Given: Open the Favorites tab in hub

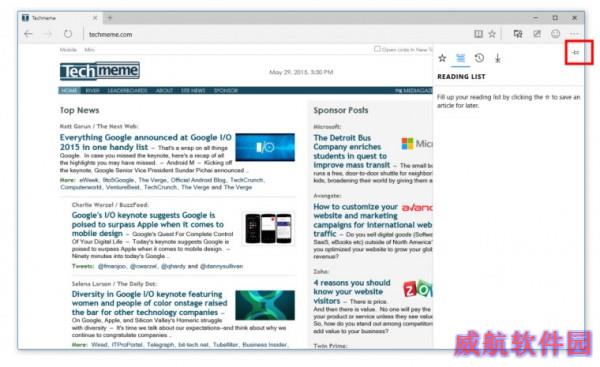Looking at the screenshot, I should tap(442, 58).
